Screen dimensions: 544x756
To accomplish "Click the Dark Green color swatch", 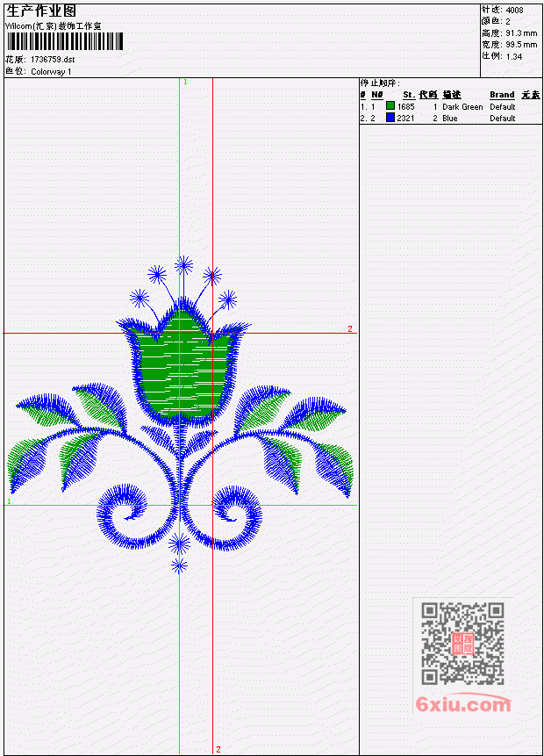I will [390, 105].
